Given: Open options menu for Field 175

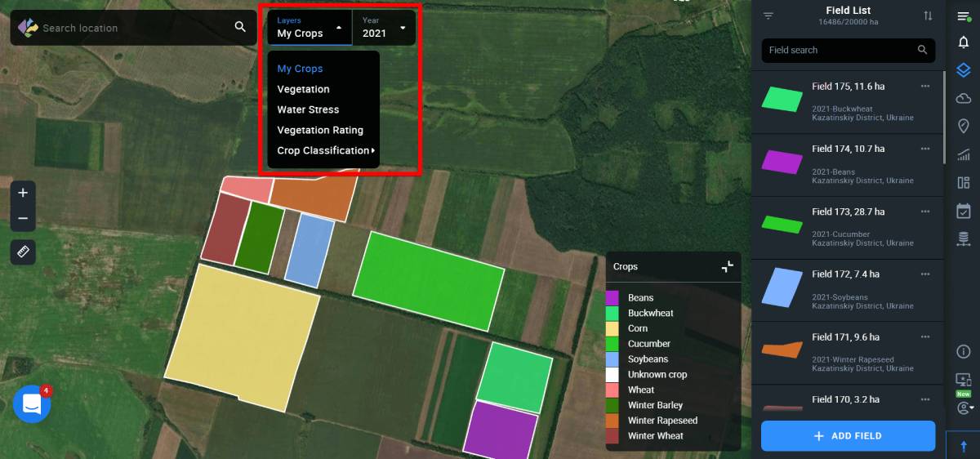Looking at the screenshot, I should pyautogui.click(x=925, y=86).
